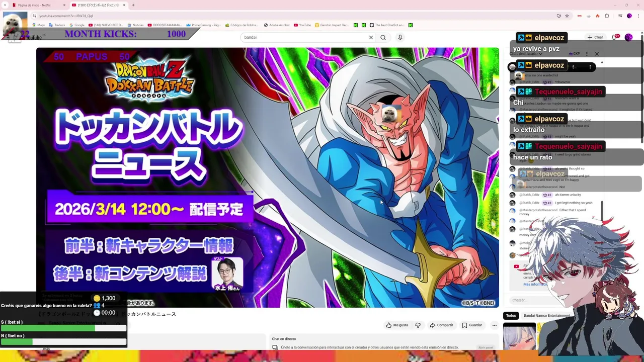
Task: Click the Crear button
Action: pyautogui.click(x=595, y=37)
